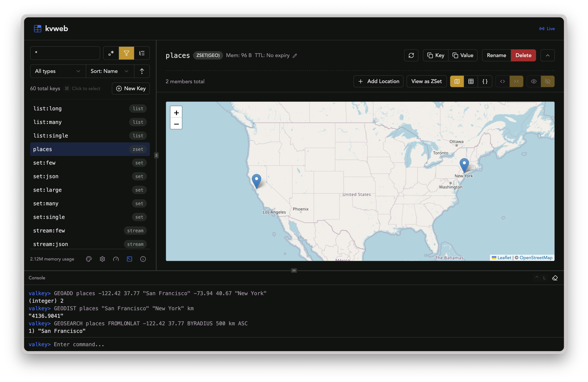Open the All types filter dropdown
The image size is (588, 382).
pyautogui.click(x=57, y=71)
